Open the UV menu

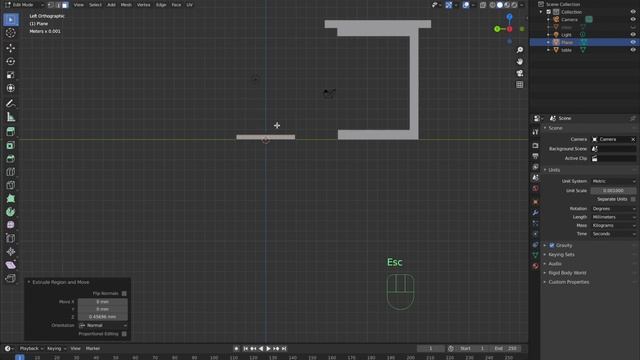189,5
